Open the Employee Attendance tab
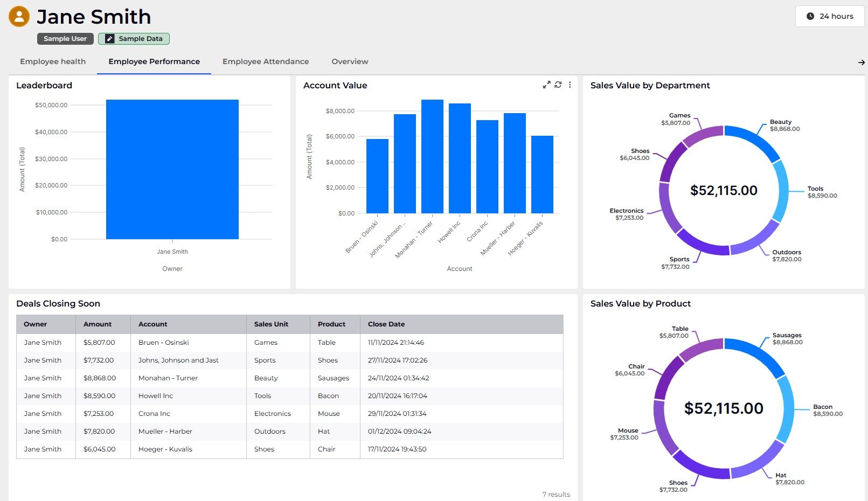This screenshot has height=501, width=868. 266,61
